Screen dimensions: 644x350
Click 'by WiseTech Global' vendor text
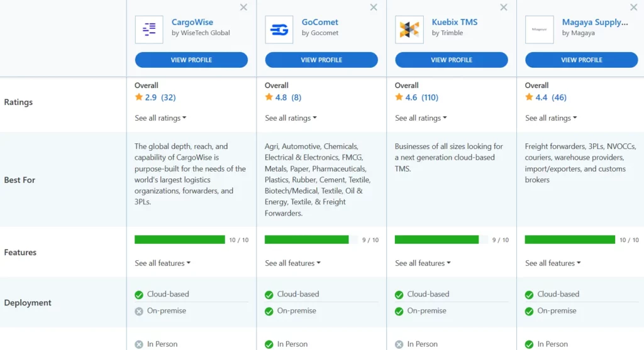[x=201, y=33]
